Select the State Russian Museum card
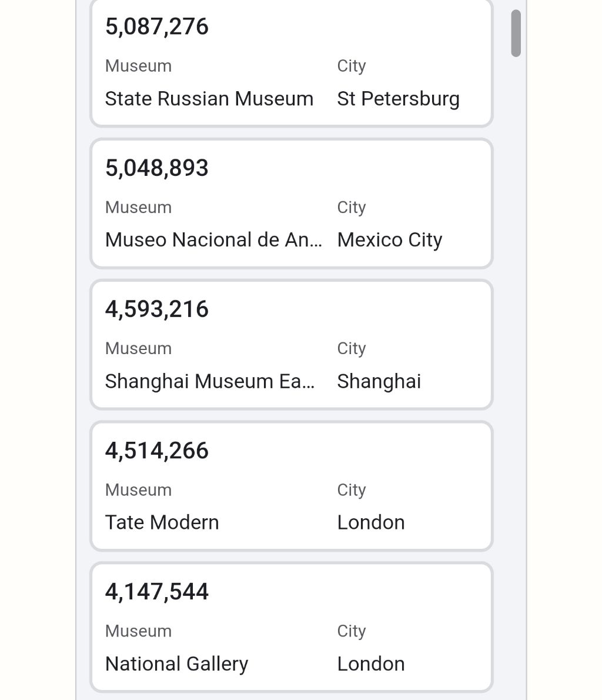The height and width of the screenshot is (700, 602). pyautogui.click(x=292, y=63)
